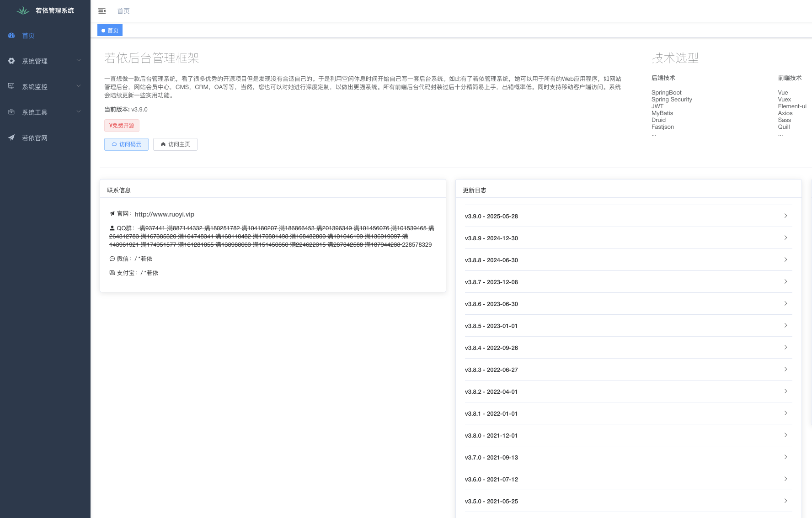Click the dashboard icon beside 首页

point(11,35)
